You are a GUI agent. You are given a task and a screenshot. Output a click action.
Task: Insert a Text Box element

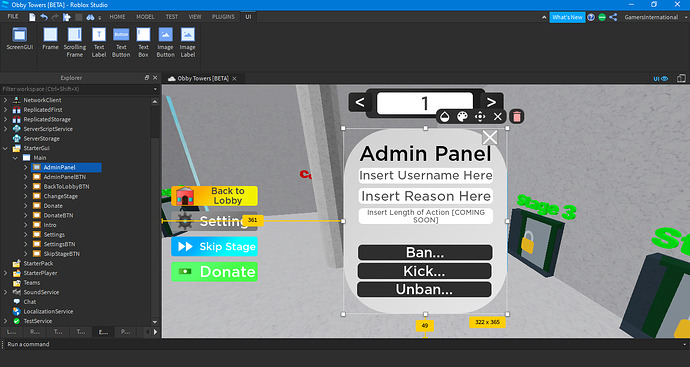tap(143, 42)
